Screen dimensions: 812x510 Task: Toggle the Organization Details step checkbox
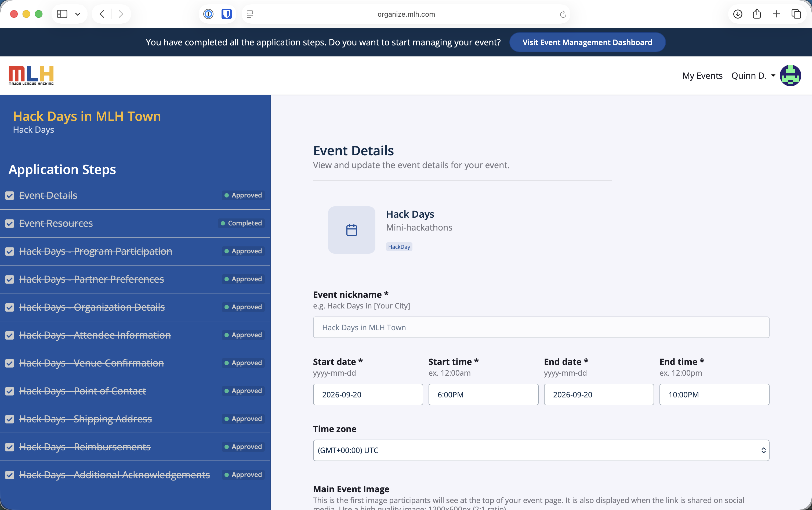click(x=10, y=307)
